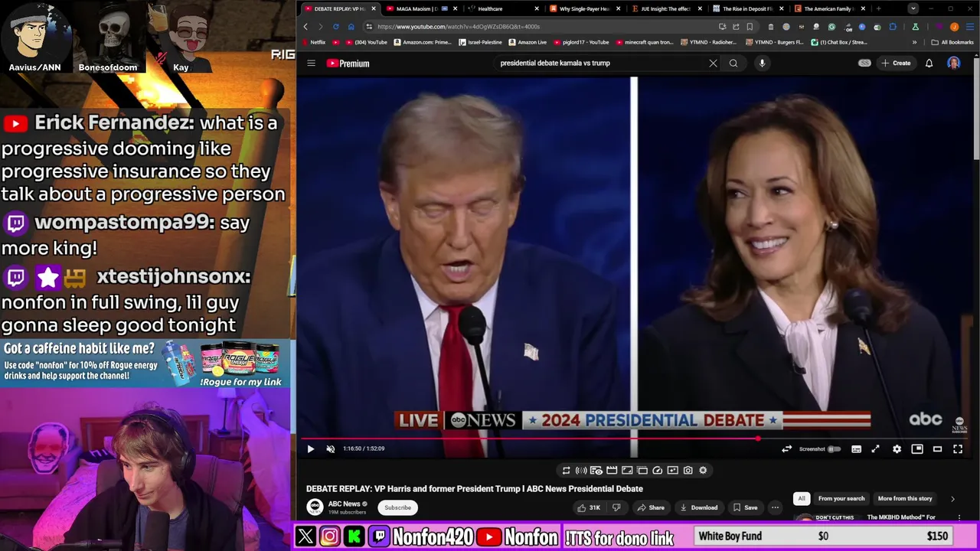Play the debate video

click(x=310, y=449)
